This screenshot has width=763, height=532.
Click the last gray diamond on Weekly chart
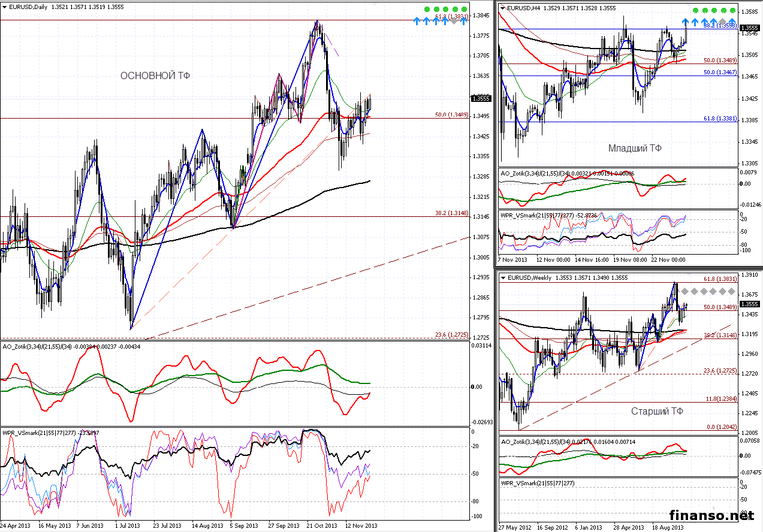click(x=732, y=291)
